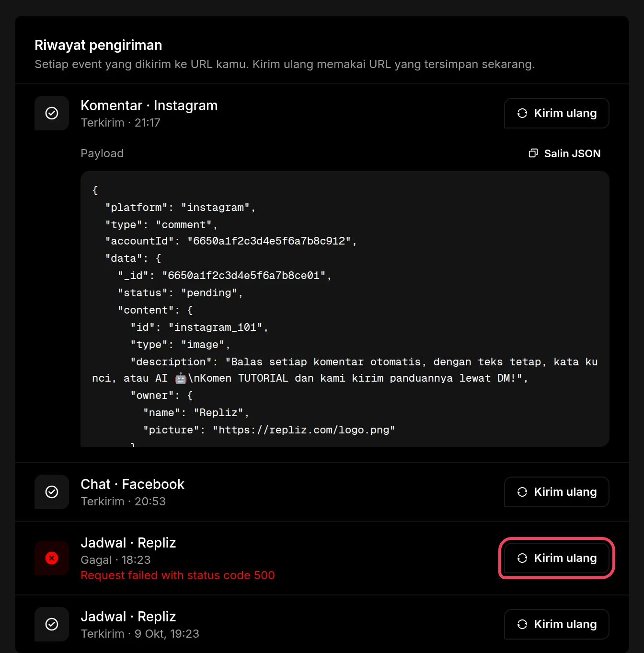Click the "type": "image" line
This screenshot has width=644, height=653.
181,345
